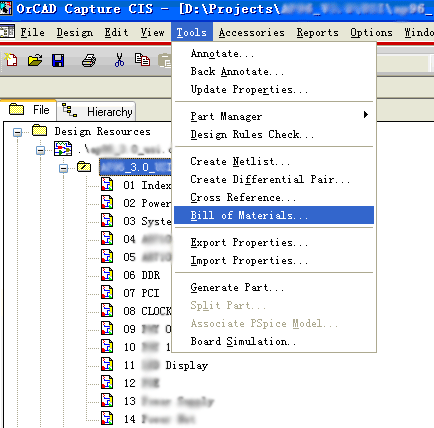
Task: Collapse the Design Resources tree node
Action: 17,132
